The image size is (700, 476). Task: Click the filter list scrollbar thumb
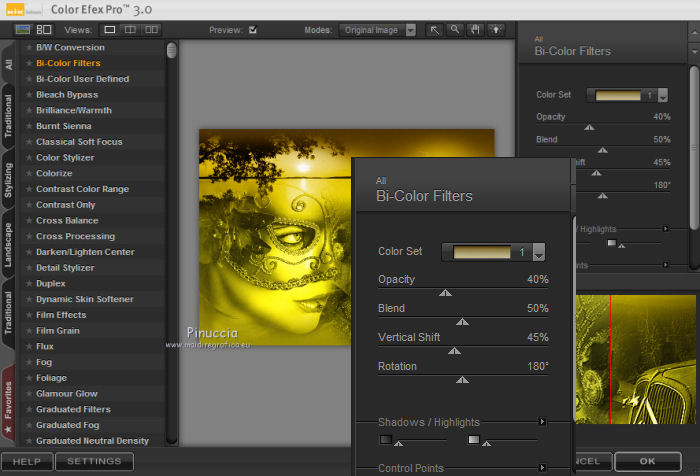coord(171,50)
